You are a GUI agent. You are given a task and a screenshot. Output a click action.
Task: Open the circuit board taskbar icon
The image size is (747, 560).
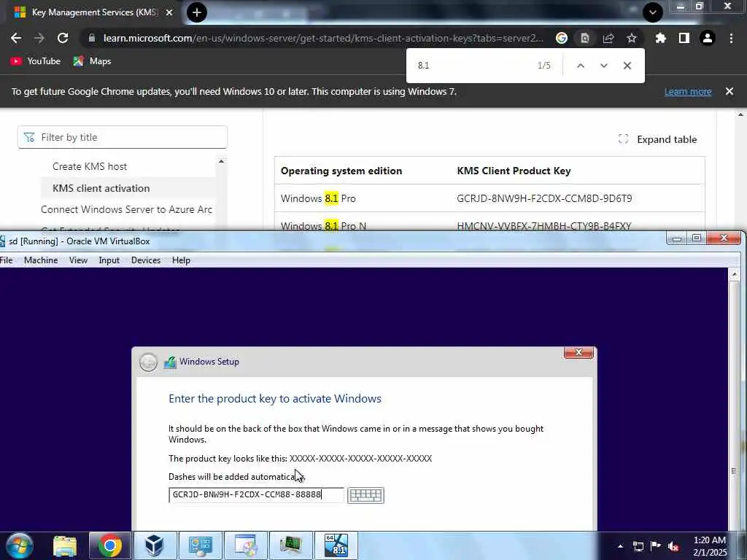[x=290, y=545]
